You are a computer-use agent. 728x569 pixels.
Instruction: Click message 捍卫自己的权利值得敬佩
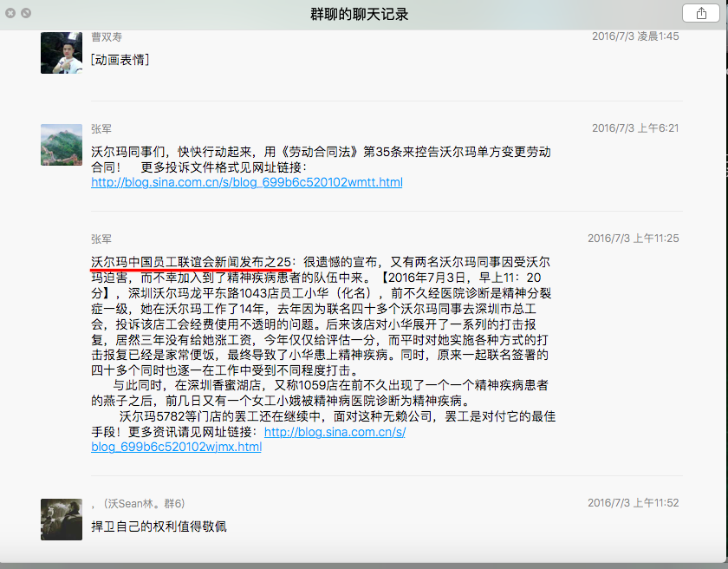[159, 526]
